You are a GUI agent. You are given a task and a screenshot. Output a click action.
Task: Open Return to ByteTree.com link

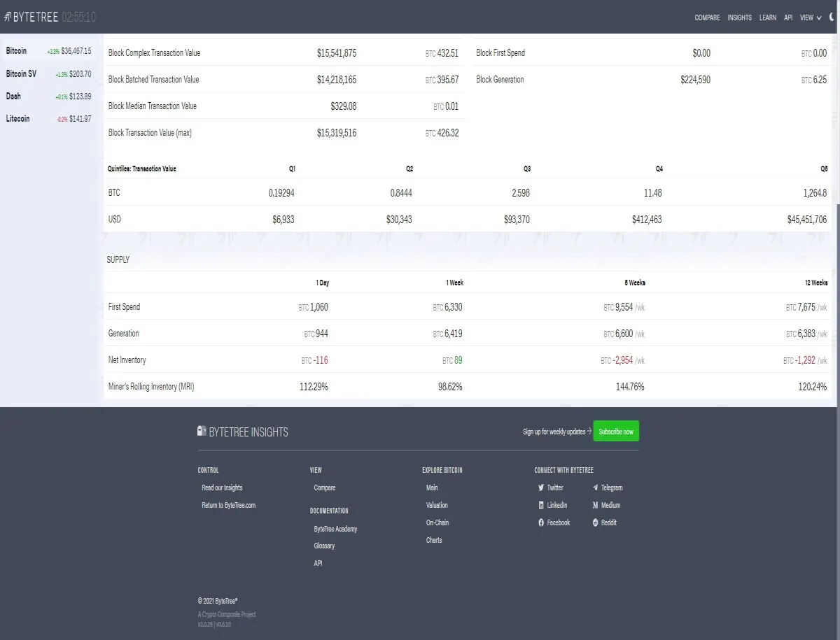pos(229,505)
